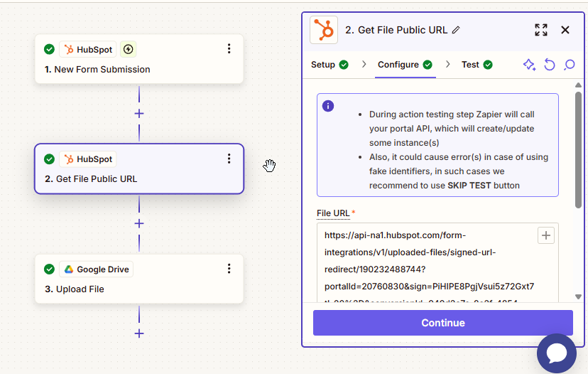This screenshot has width=588, height=374.
Task: Select the Upload File step card
Action: tap(139, 279)
